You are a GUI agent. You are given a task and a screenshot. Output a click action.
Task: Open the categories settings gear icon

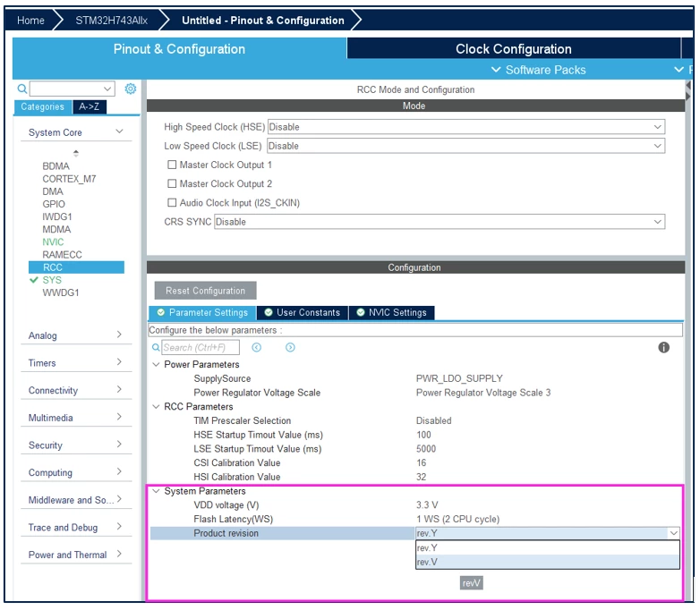131,89
